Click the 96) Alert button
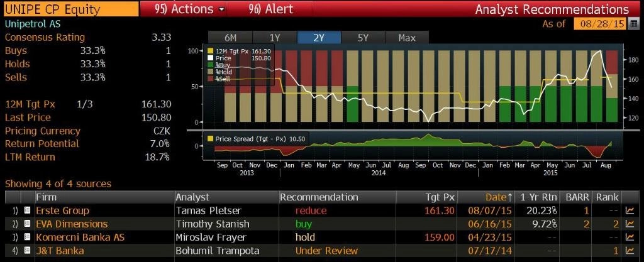This screenshot has height=262, width=644. pos(271,9)
